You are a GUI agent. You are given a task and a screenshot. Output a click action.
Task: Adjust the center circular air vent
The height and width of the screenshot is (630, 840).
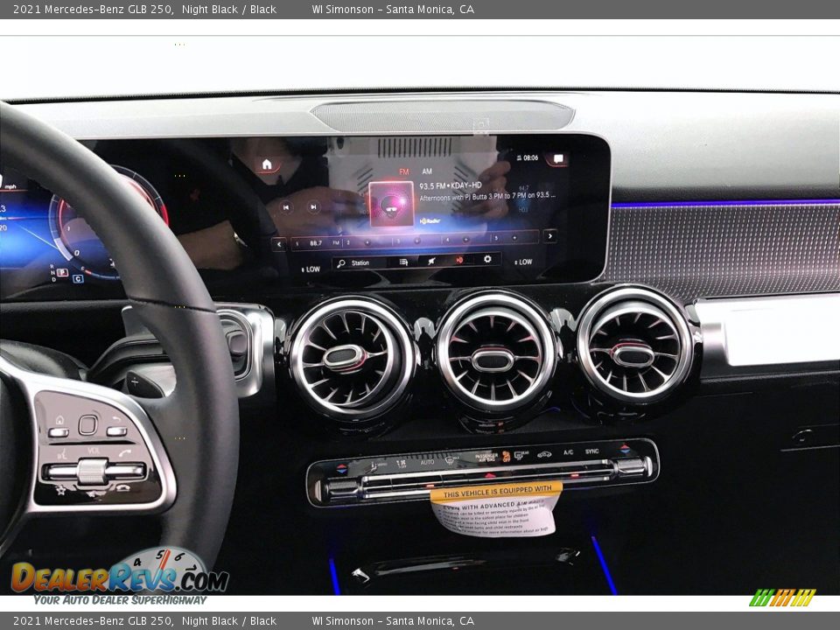click(x=495, y=352)
